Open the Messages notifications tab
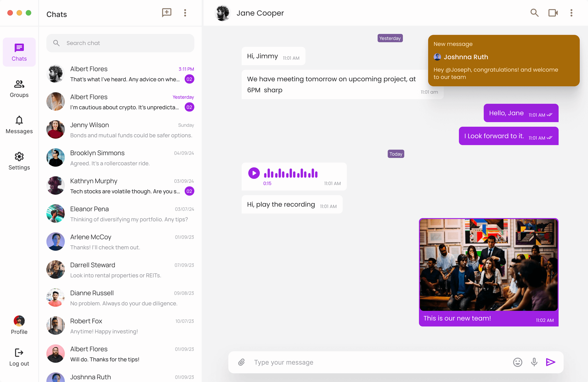 click(19, 125)
